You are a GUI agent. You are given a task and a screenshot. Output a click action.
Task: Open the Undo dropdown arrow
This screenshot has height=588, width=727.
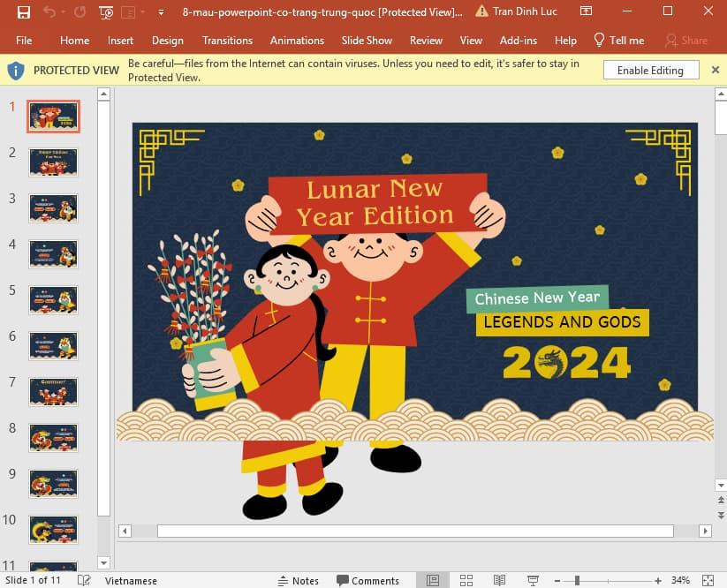tap(63, 12)
